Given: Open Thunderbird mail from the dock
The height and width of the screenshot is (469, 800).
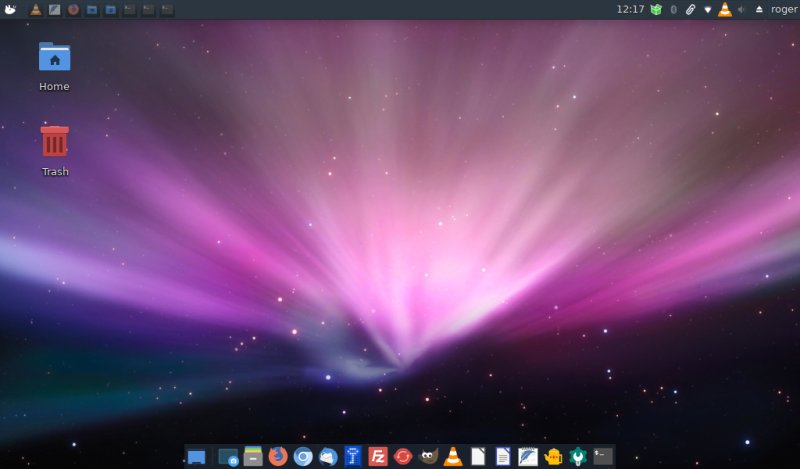Looking at the screenshot, I should click(x=328, y=456).
